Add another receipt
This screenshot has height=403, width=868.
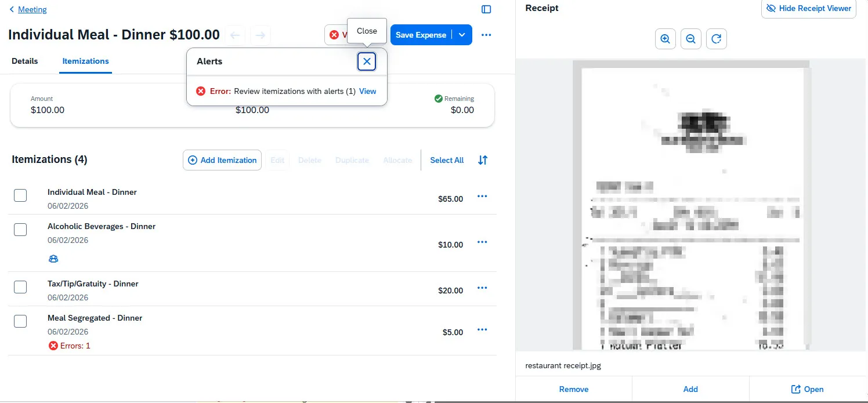coord(690,389)
